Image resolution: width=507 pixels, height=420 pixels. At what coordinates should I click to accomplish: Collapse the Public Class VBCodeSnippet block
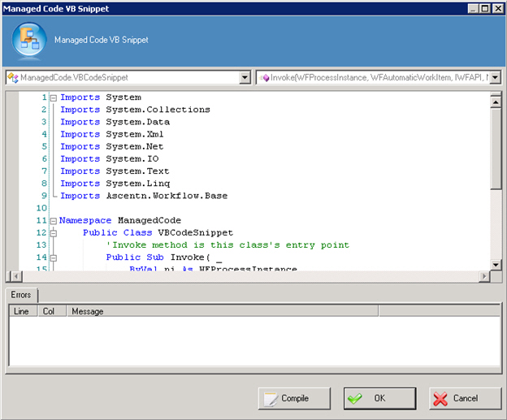tap(53, 232)
